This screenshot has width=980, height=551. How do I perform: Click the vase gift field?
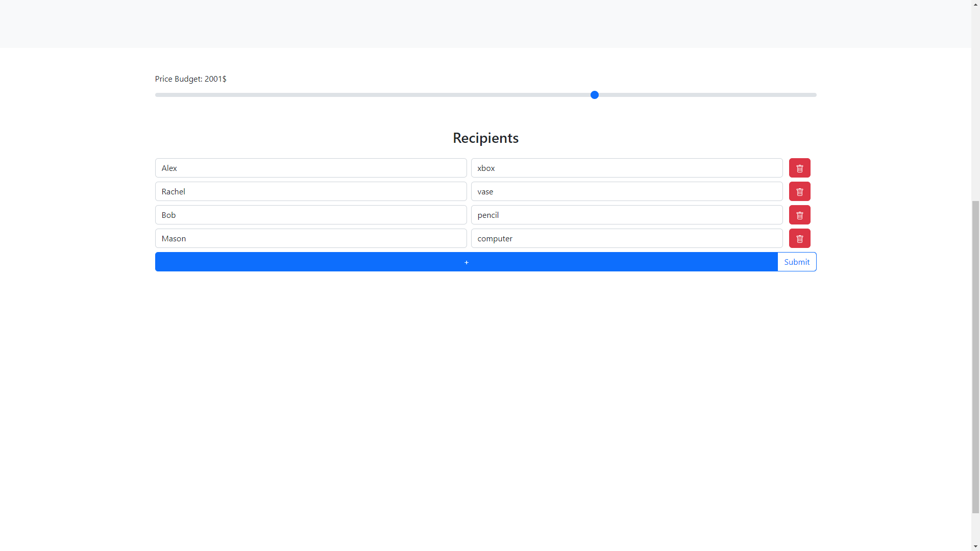click(x=626, y=191)
